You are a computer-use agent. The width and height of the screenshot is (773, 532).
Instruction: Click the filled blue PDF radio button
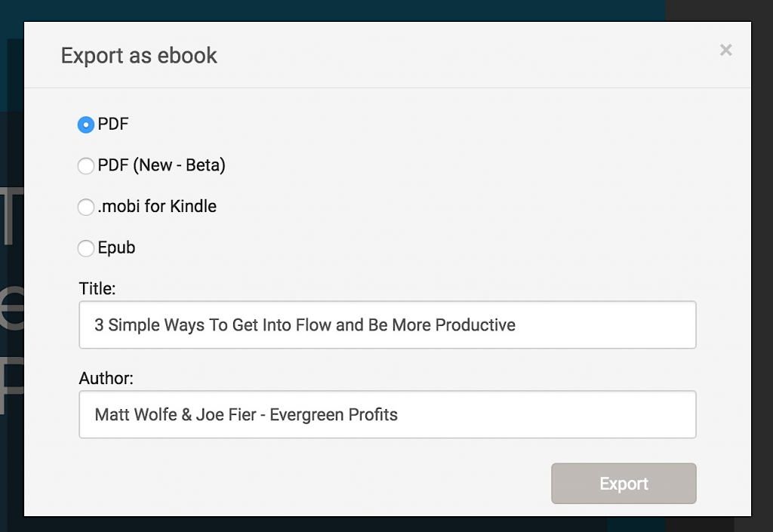click(x=85, y=124)
